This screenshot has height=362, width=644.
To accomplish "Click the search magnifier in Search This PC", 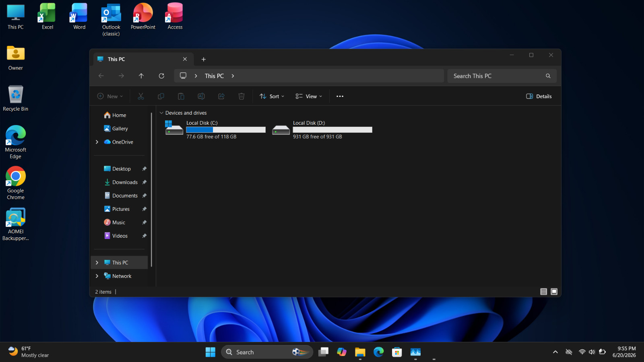I will [x=548, y=76].
